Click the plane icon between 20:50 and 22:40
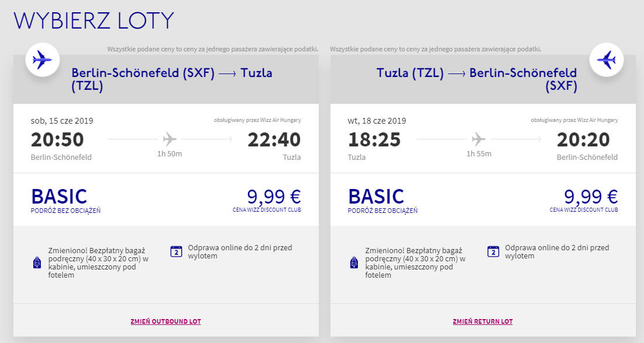This screenshot has width=644, height=343. point(169,138)
